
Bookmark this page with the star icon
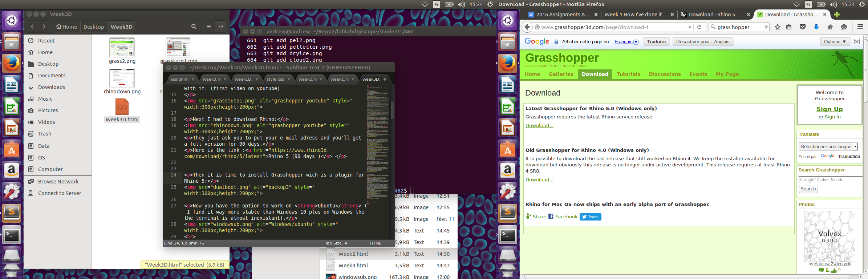point(778,27)
